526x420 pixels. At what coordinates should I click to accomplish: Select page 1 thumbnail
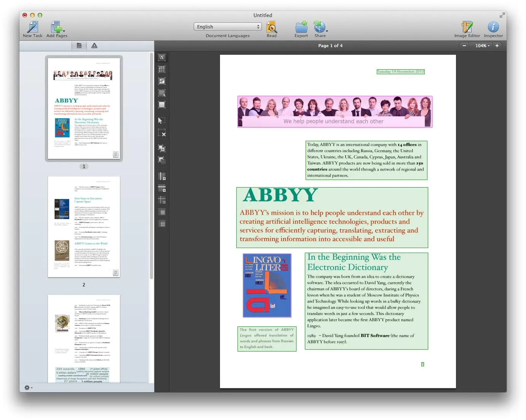[x=84, y=108]
